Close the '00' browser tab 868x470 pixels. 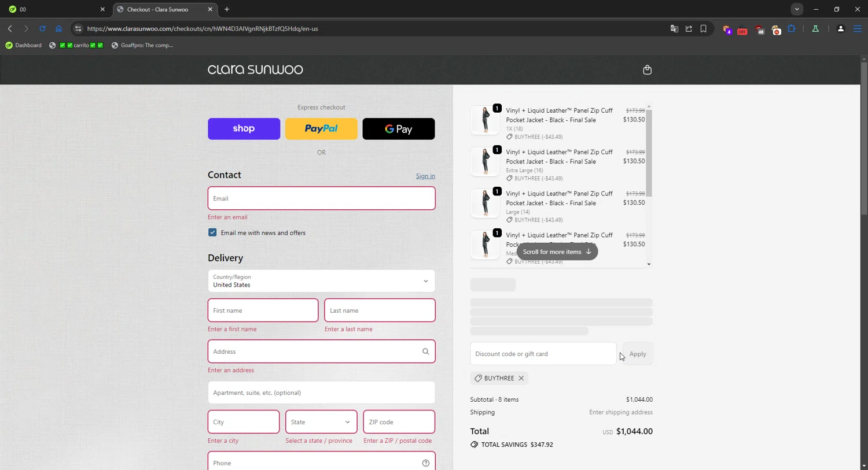coord(102,9)
